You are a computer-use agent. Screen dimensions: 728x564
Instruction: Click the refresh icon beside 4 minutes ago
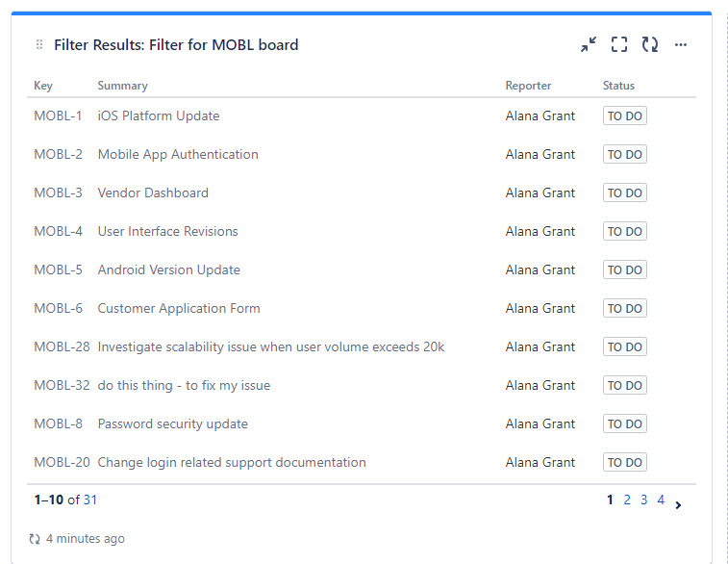pos(35,539)
